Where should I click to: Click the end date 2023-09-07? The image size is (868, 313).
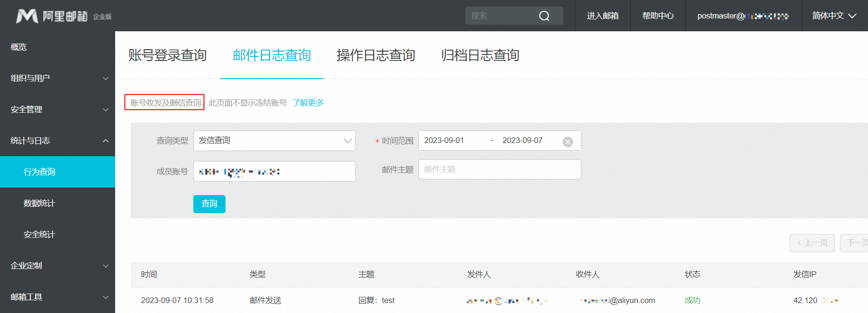click(522, 141)
